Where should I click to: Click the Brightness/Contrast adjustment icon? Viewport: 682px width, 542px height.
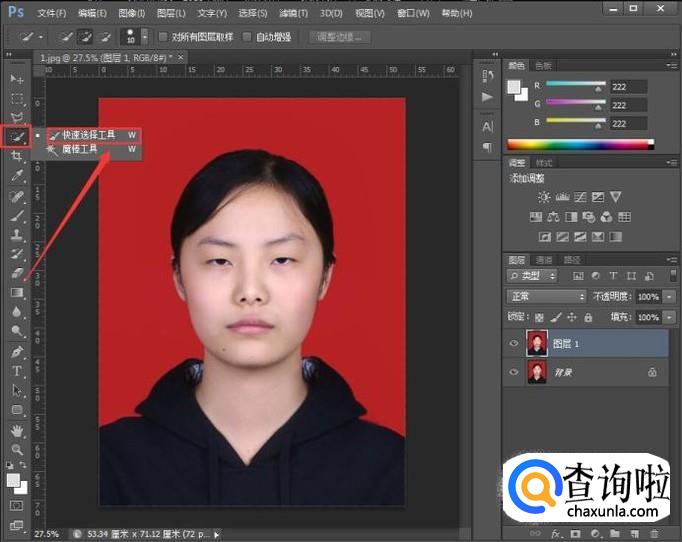(543, 197)
